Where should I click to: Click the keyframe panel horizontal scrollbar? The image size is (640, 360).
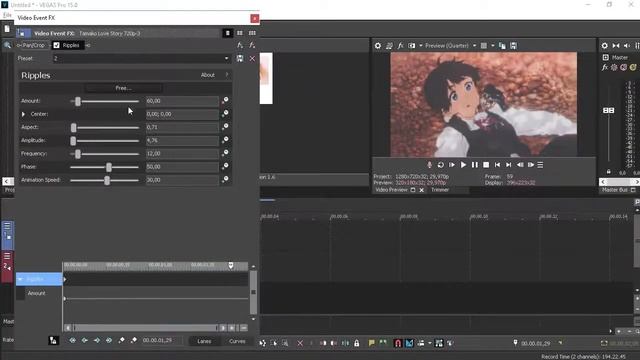point(145,328)
